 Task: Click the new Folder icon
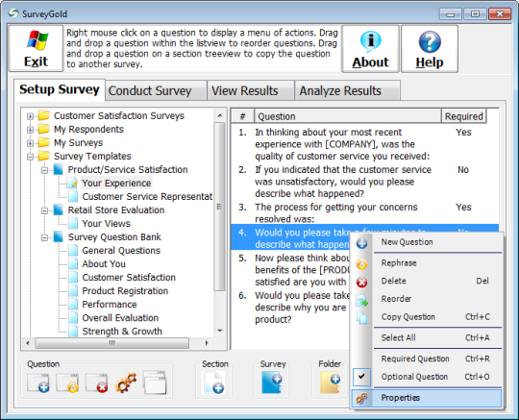click(330, 383)
